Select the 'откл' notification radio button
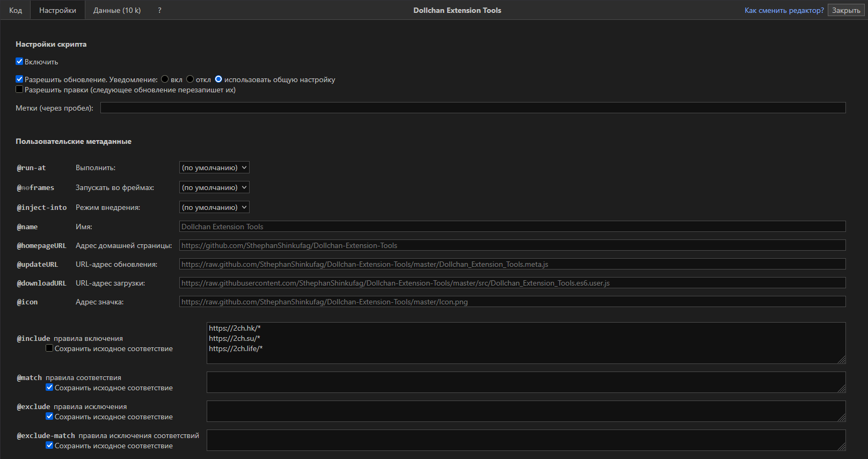 (x=190, y=79)
